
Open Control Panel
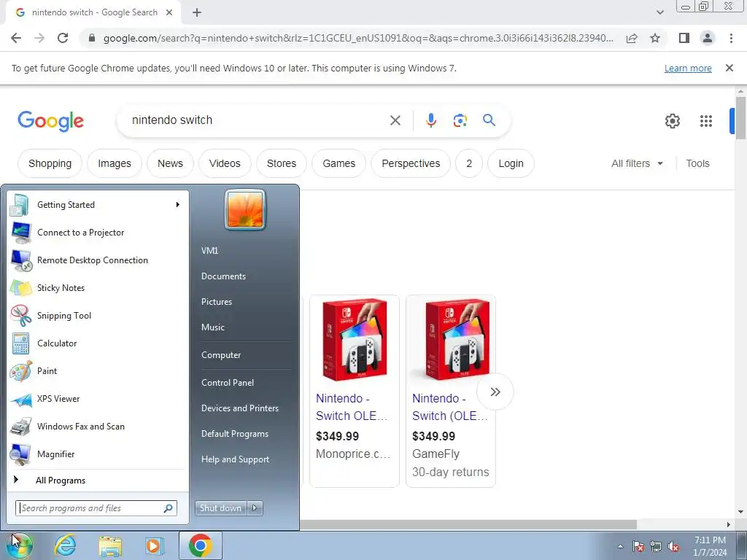tap(228, 383)
